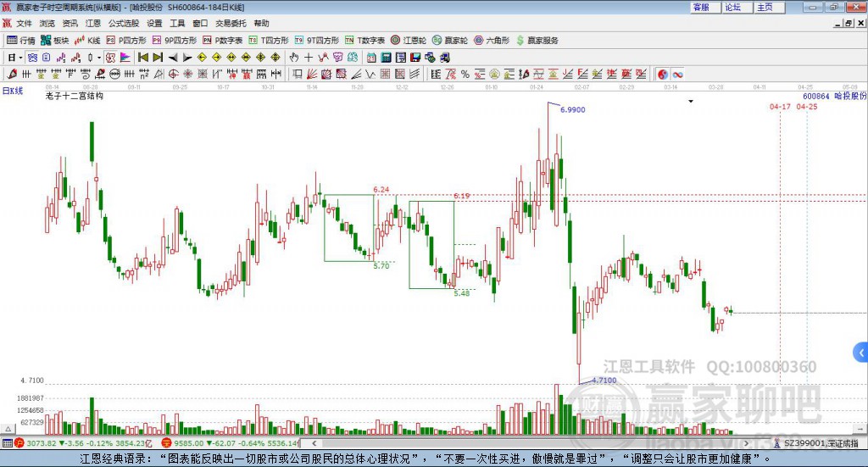Open the T四方形 tool

269,41
